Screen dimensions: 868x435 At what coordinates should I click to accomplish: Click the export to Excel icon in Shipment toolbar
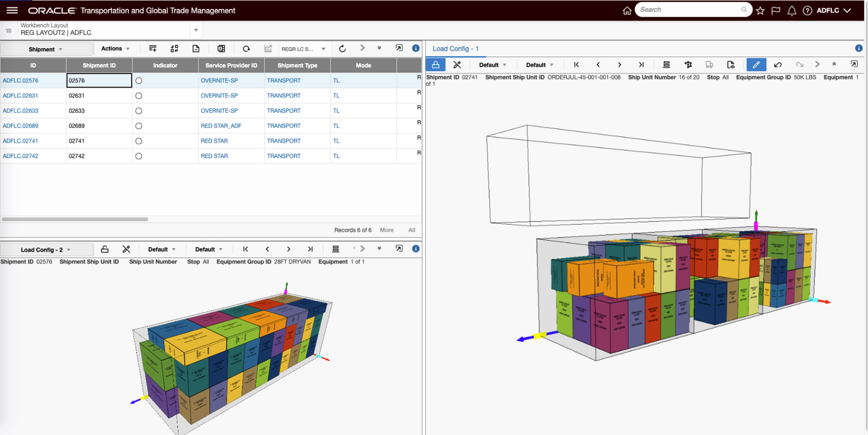pyautogui.click(x=221, y=49)
